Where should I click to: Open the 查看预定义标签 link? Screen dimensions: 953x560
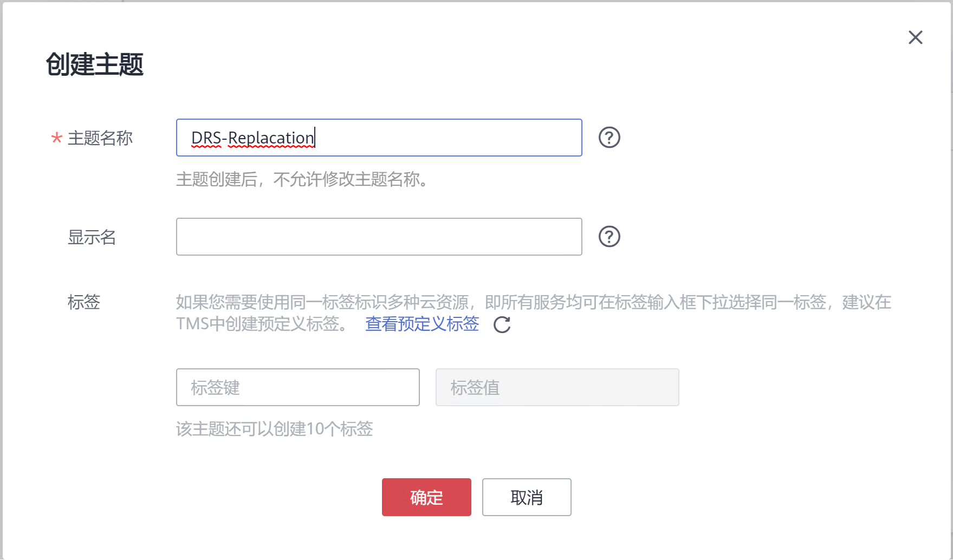pyautogui.click(x=422, y=324)
